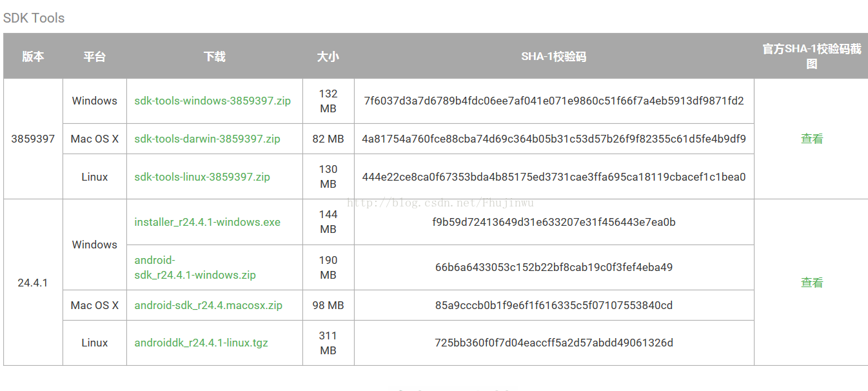Click the sdk-tools-linux-3859397.zip download link
This screenshot has width=868, height=391.
pyautogui.click(x=202, y=177)
